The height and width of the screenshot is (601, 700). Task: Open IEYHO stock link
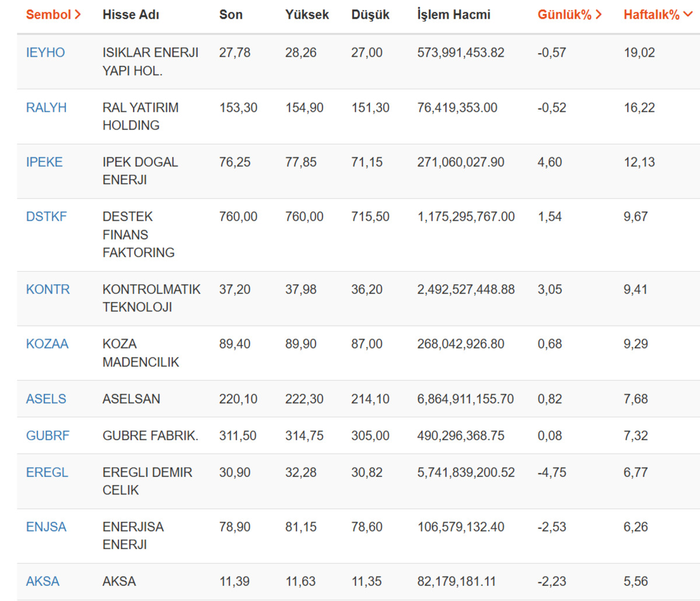tap(45, 52)
